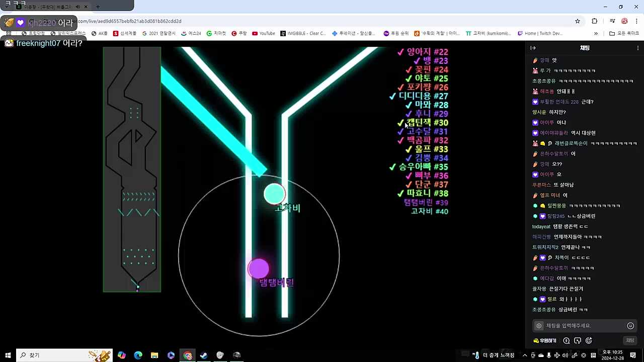This screenshot has height=362, width=644.
Task: Open chat settings gear icon
Action: point(539,326)
